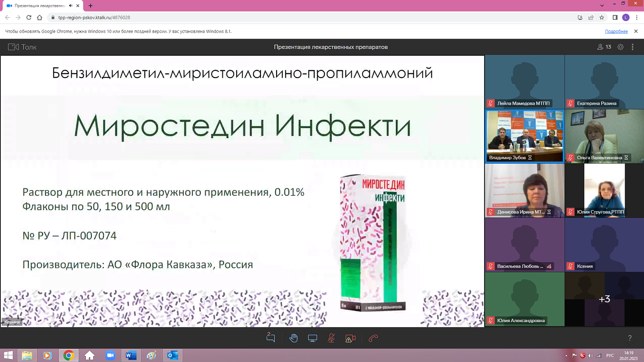Turn on camera in bottom toolbar

pyautogui.click(x=350, y=338)
